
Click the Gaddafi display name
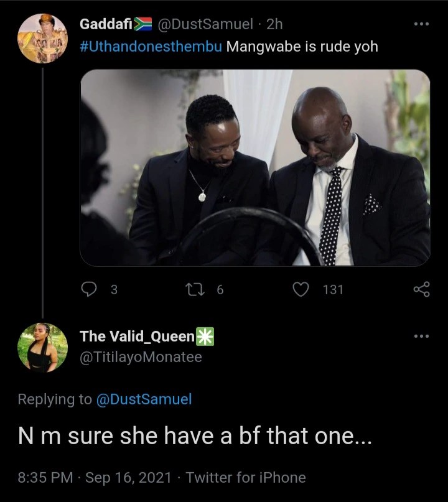tap(106, 24)
